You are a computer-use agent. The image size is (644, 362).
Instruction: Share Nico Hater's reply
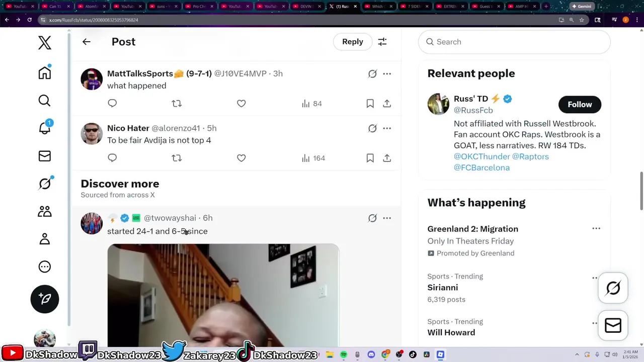pyautogui.click(x=387, y=158)
